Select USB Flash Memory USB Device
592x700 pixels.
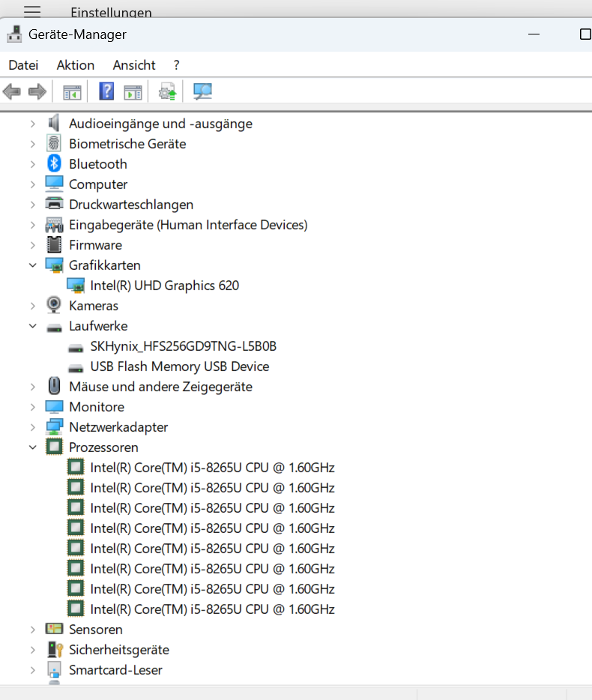180,366
